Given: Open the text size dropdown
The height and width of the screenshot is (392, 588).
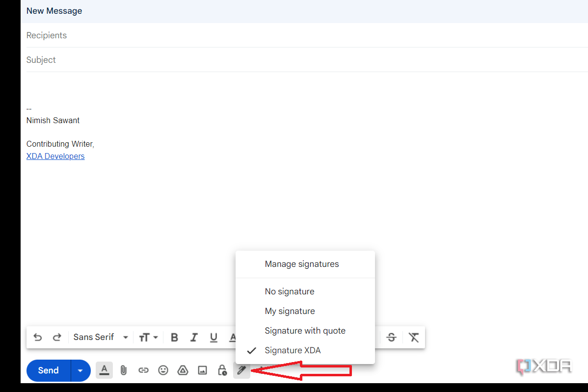Looking at the screenshot, I should tap(148, 337).
